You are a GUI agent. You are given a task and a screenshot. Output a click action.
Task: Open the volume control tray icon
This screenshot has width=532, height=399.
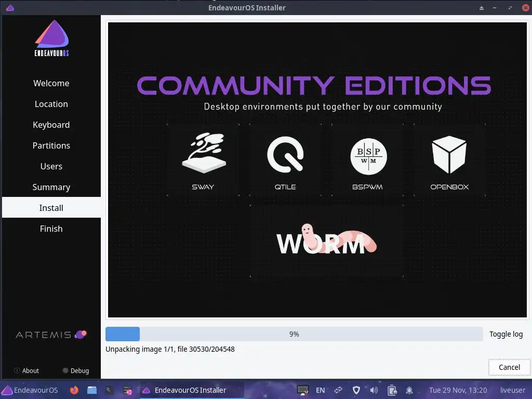coord(374,390)
